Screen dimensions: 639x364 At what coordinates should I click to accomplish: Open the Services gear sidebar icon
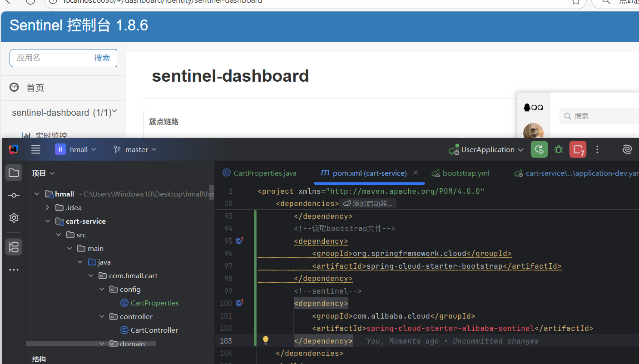click(14, 218)
